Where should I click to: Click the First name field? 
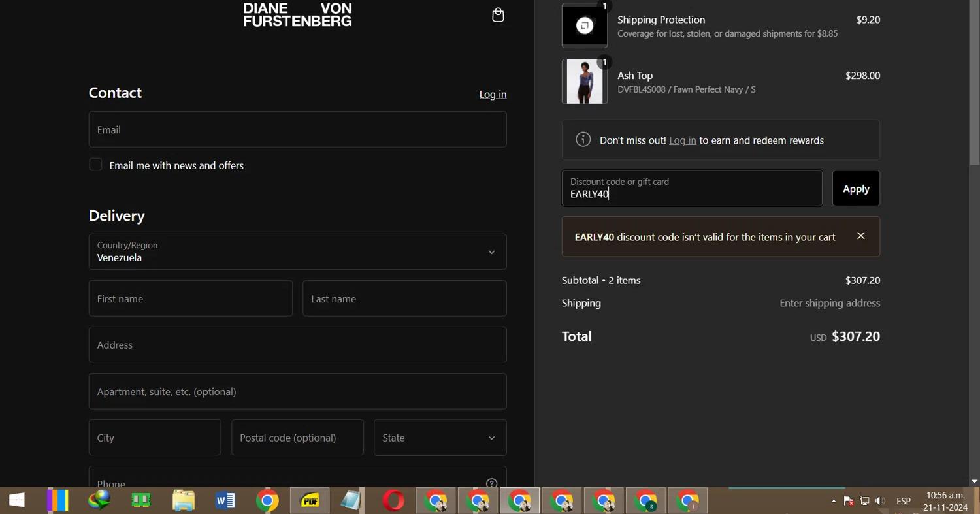(191, 298)
